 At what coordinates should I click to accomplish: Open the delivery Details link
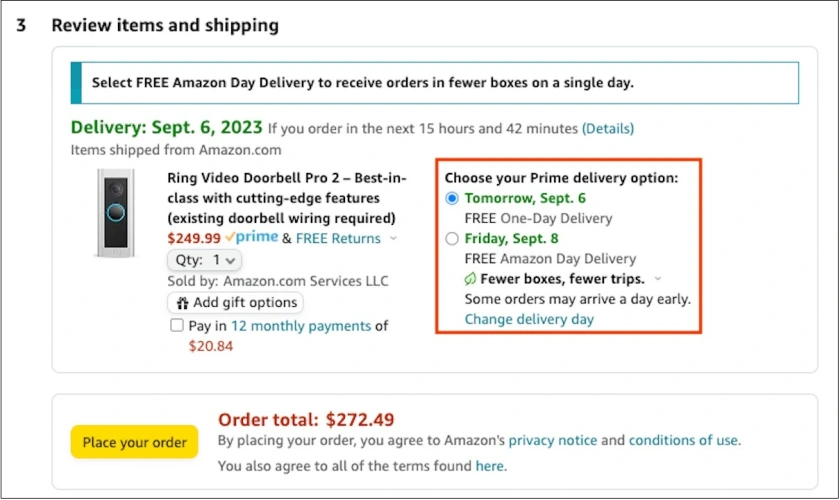click(x=608, y=129)
